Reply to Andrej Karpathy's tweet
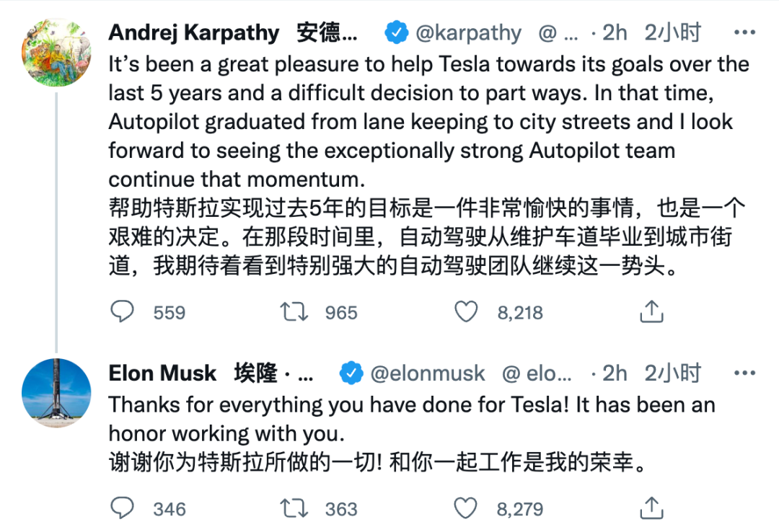Screen dimensions: 779x532 (x=123, y=312)
